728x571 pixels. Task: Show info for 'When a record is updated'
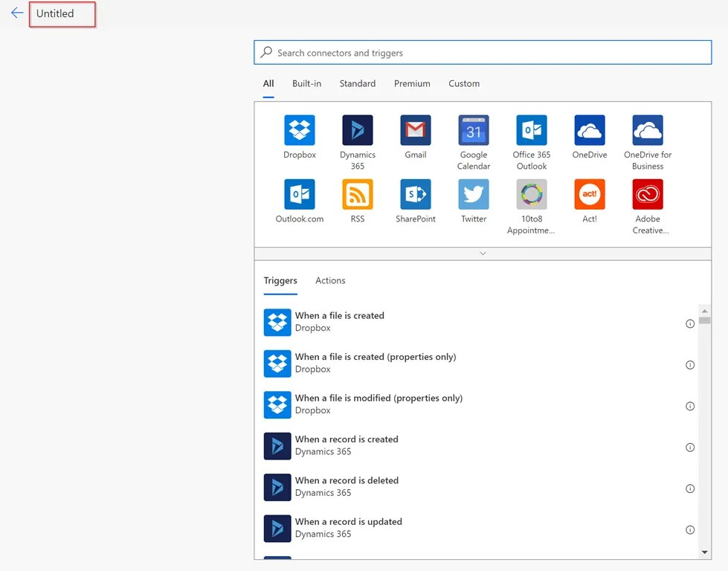tap(690, 530)
